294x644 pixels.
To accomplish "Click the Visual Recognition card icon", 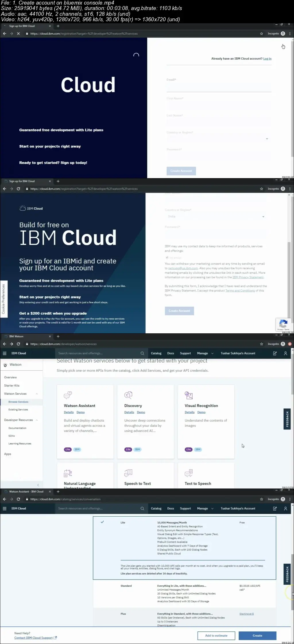I will (x=189, y=395).
